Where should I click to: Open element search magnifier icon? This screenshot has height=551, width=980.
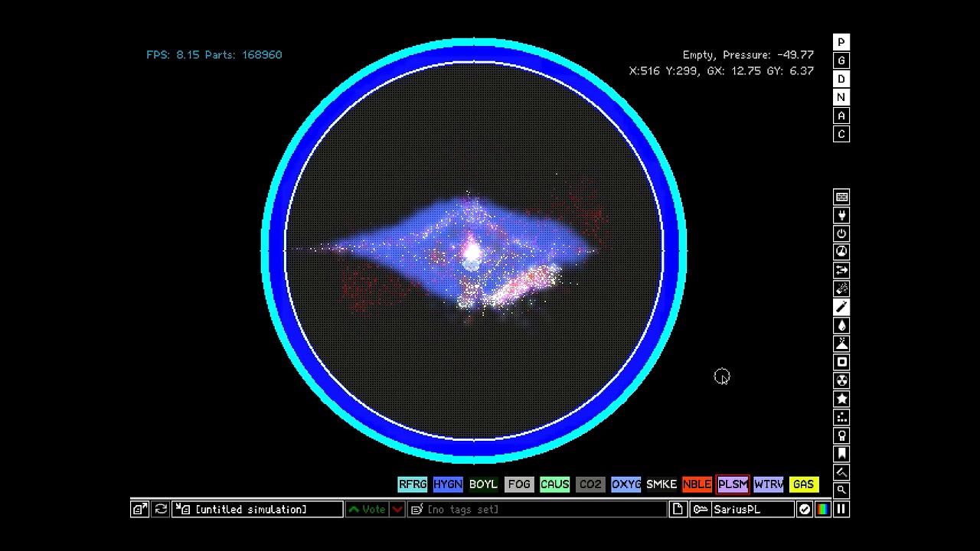point(841,491)
